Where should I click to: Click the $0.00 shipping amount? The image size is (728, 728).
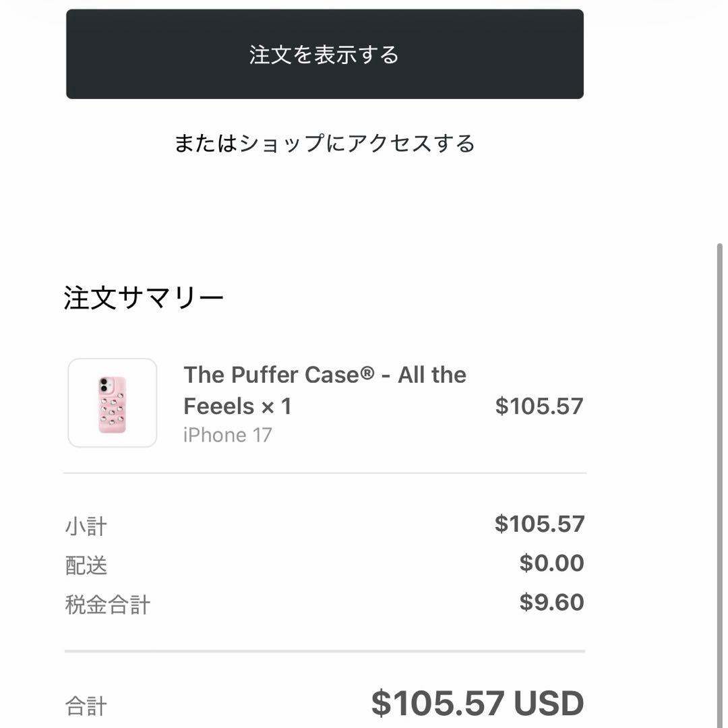click(551, 564)
